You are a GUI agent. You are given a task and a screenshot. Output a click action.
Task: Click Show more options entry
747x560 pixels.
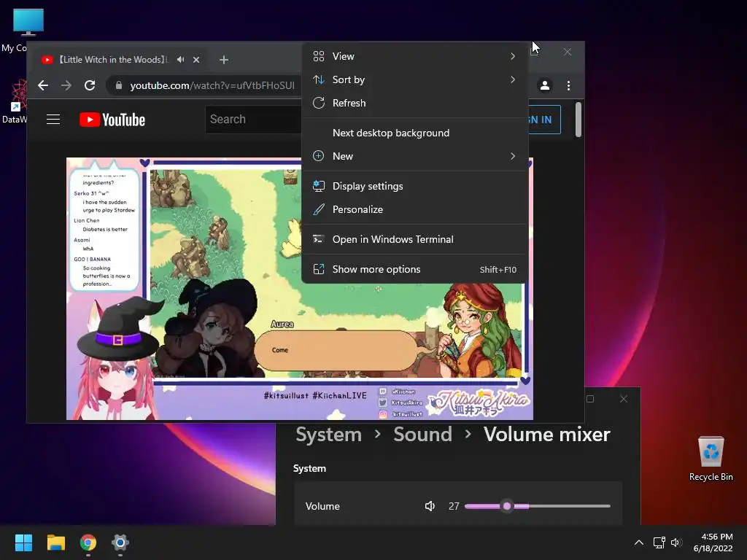coord(414,270)
